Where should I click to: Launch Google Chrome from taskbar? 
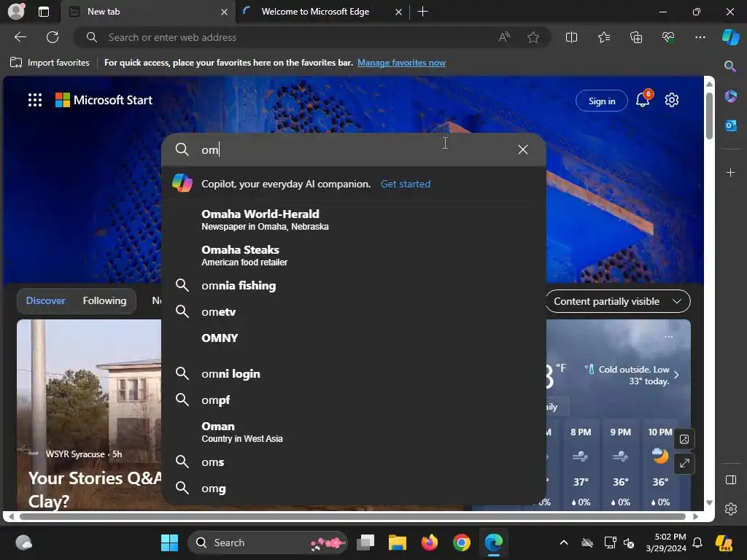[461, 542]
